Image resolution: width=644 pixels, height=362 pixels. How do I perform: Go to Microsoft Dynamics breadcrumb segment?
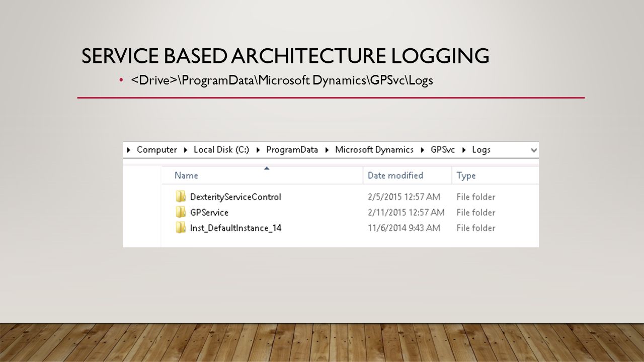[374, 150]
